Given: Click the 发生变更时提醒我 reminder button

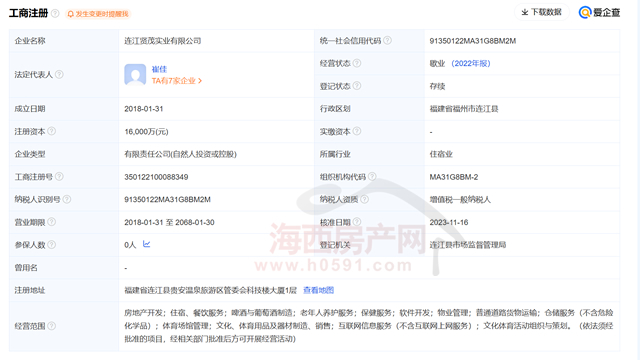Looking at the screenshot, I should tap(98, 14).
